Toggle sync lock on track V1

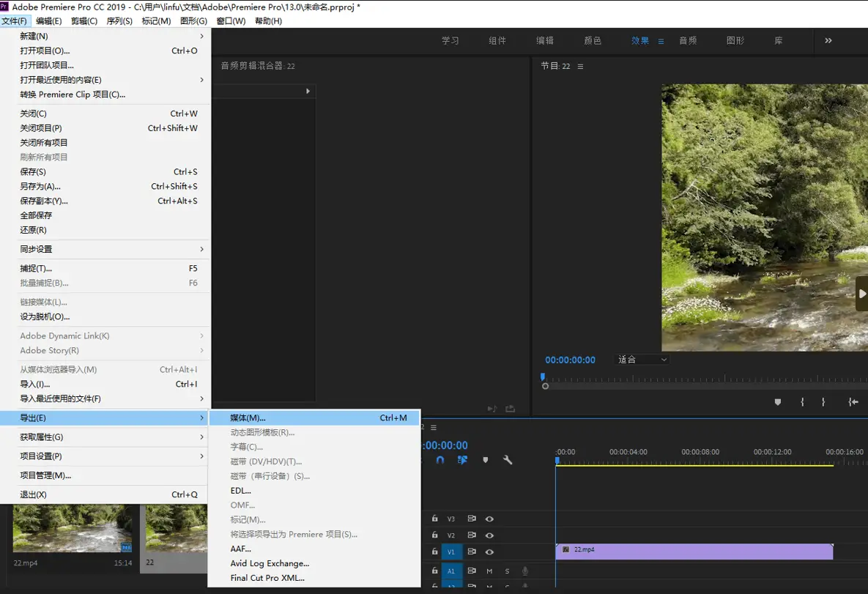(x=472, y=552)
